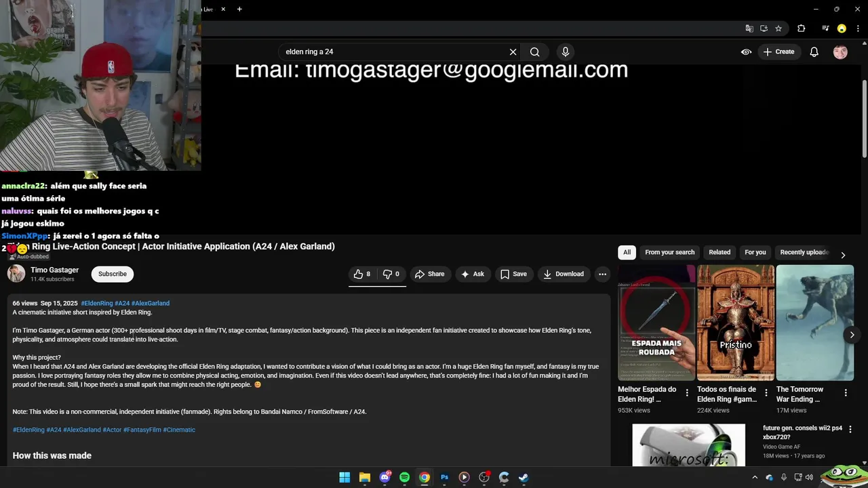Open new browser tab with plus

click(239, 9)
